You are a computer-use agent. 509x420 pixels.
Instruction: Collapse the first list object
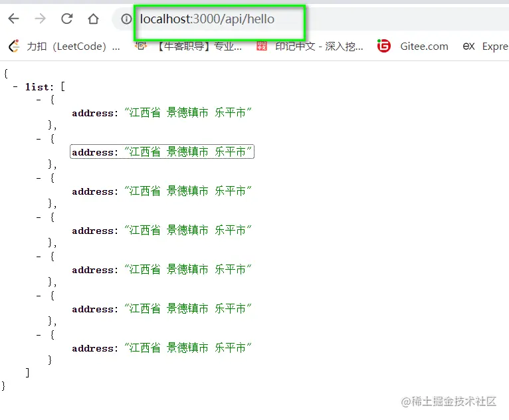click(39, 100)
